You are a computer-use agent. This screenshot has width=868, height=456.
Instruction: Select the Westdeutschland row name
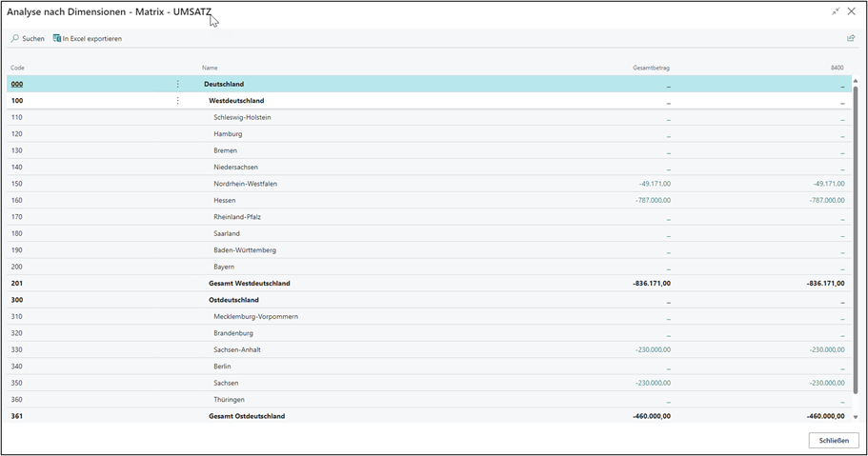(236, 101)
